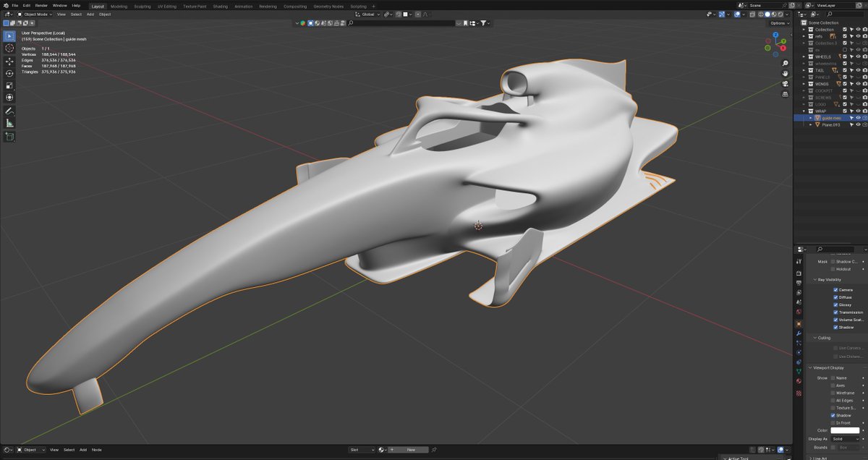Enable the Wireframe viewport display checkbox

click(833, 393)
